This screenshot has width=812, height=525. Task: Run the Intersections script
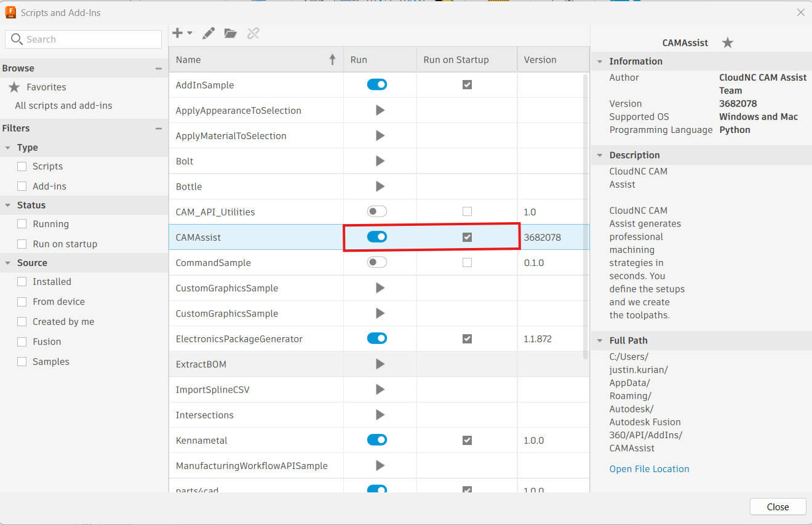click(380, 415)
